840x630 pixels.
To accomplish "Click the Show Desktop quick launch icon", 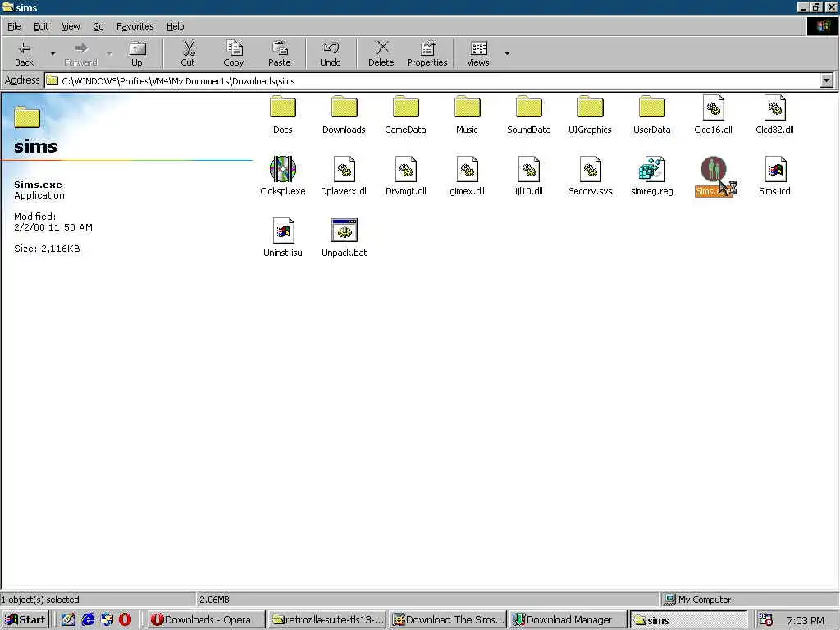I will (69, 620).
